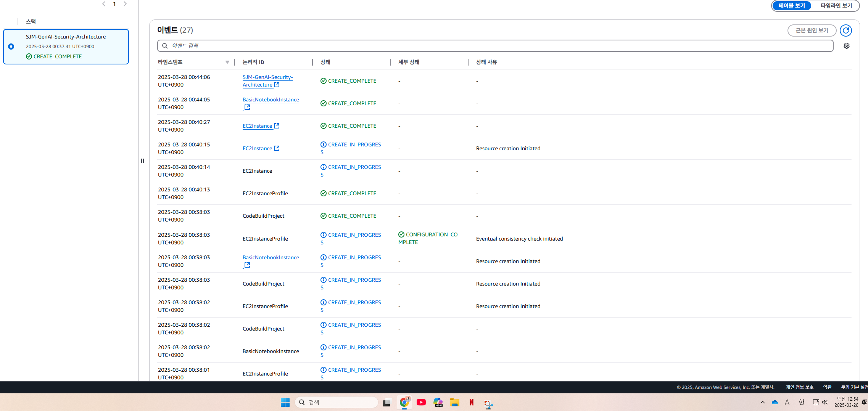Open Netflix app in taskbar
This screenshot has height=411, width=868.
coord(472,402)
